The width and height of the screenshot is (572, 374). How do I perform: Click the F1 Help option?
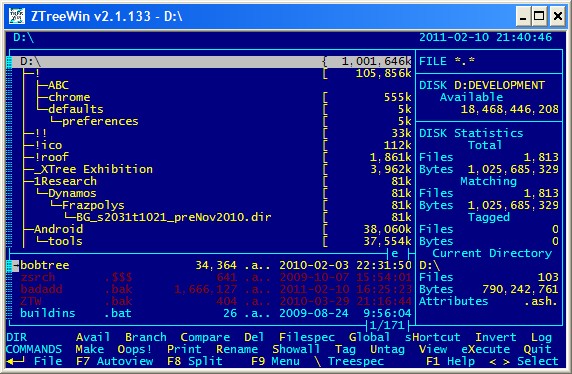click(x=450, y=361)
